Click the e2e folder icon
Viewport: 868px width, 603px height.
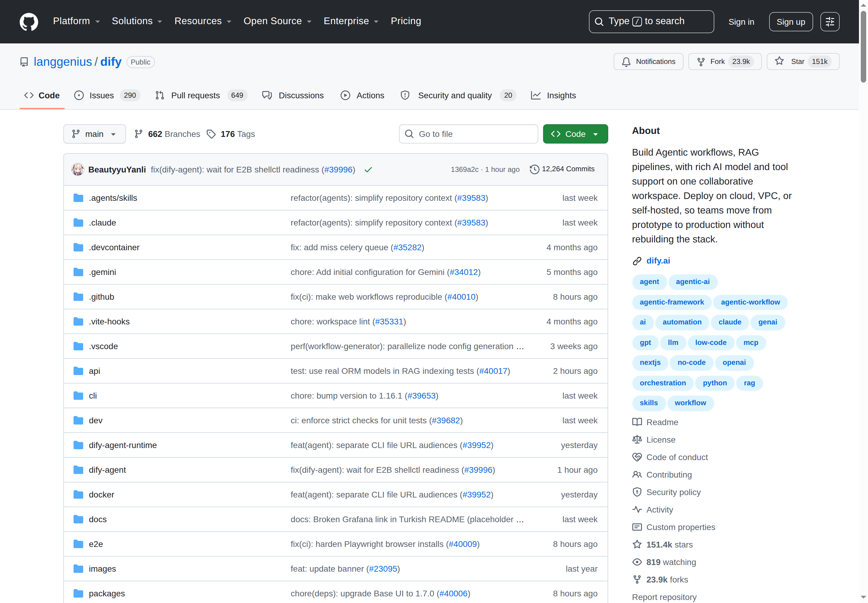[x=78, y=544]
